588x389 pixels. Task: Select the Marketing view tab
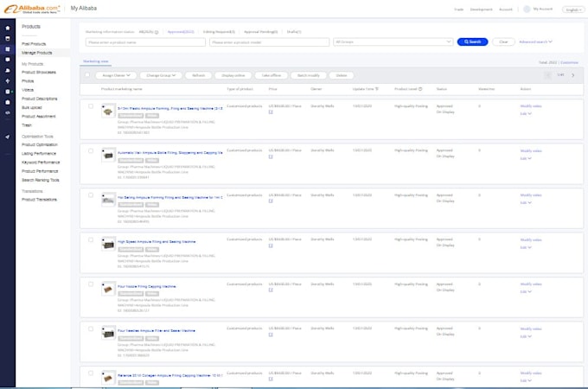point(96,61)
